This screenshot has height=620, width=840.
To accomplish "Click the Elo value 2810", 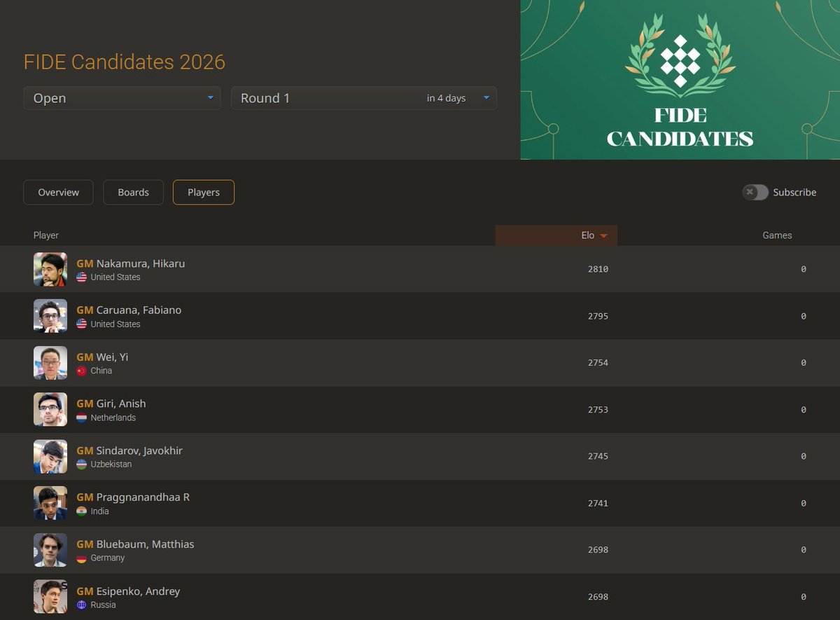I will pos(598,269).
